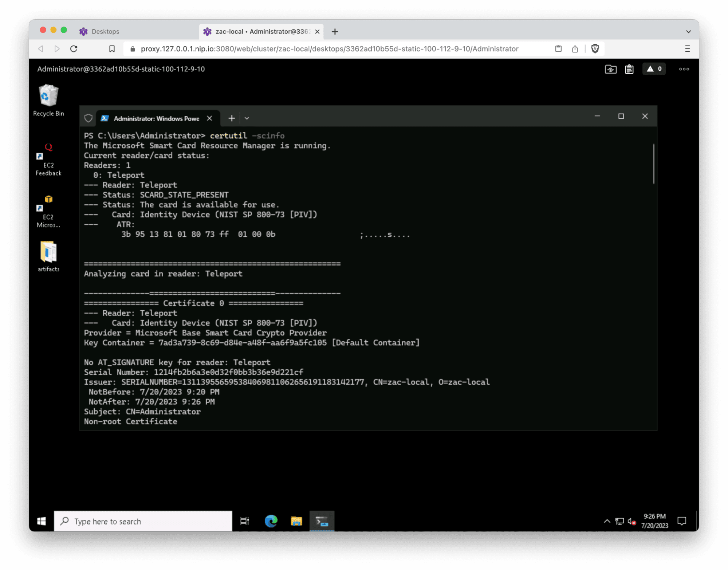Open the terminal profile dropdown arrow

pyautogui.click(x=247, y=118)
